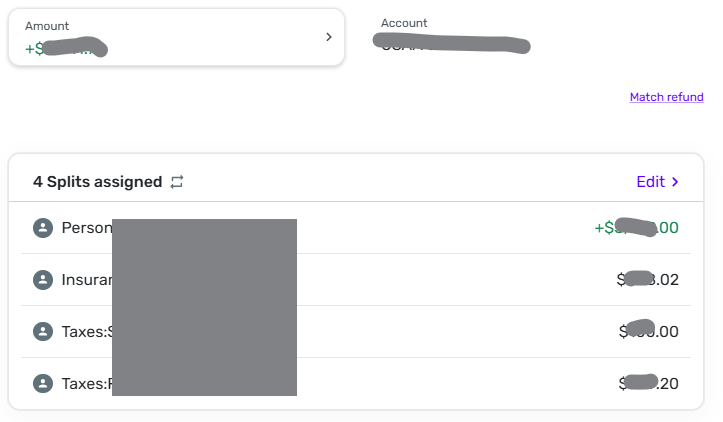Select the Person split row label
Viewport: 723px width, 422px height.
[86, 228]
